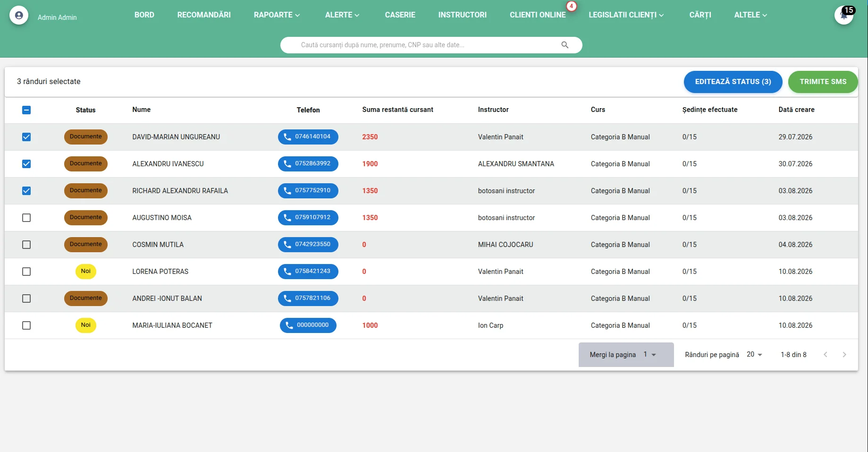Sort by the Dată creare column header
This screenshot has width=868, height=452.
[x=796, y=110]
